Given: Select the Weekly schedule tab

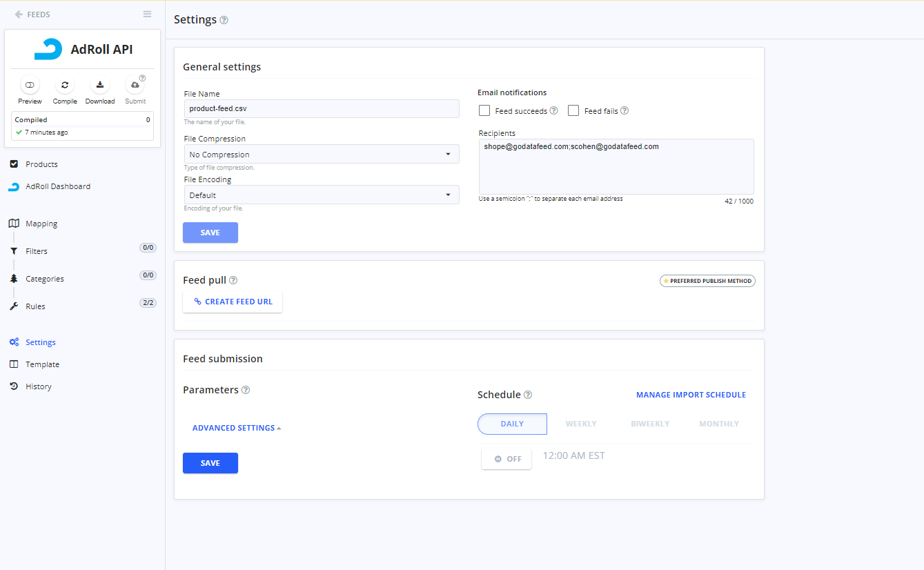Looking at the screenshot, I should (x=581, y=424).
